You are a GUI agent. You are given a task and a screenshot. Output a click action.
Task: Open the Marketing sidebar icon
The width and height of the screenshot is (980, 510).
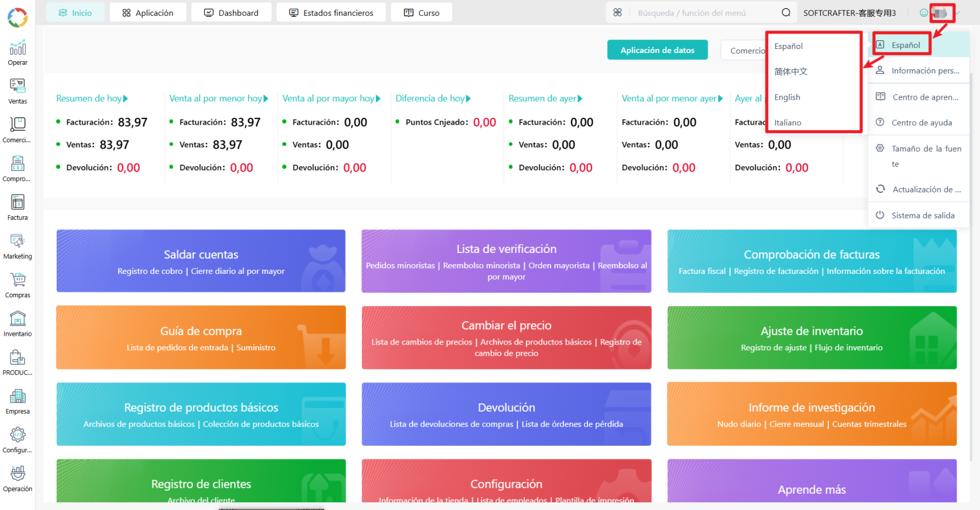pos(17,246)
